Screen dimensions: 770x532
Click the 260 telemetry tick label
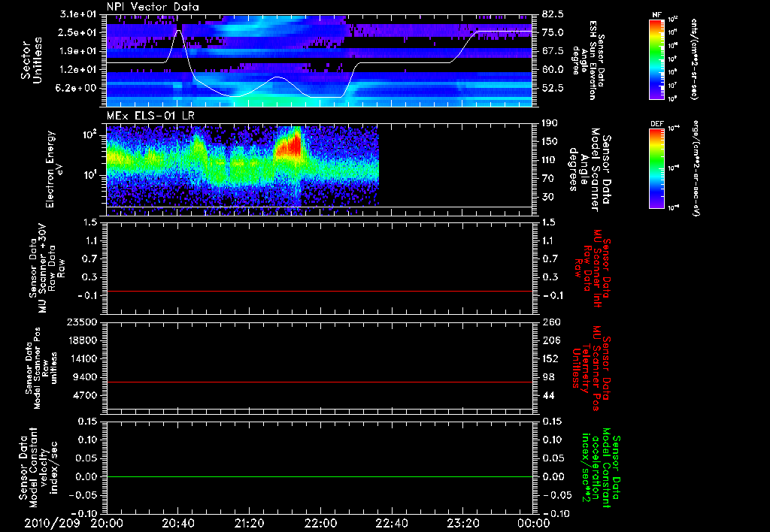[550, 322]
